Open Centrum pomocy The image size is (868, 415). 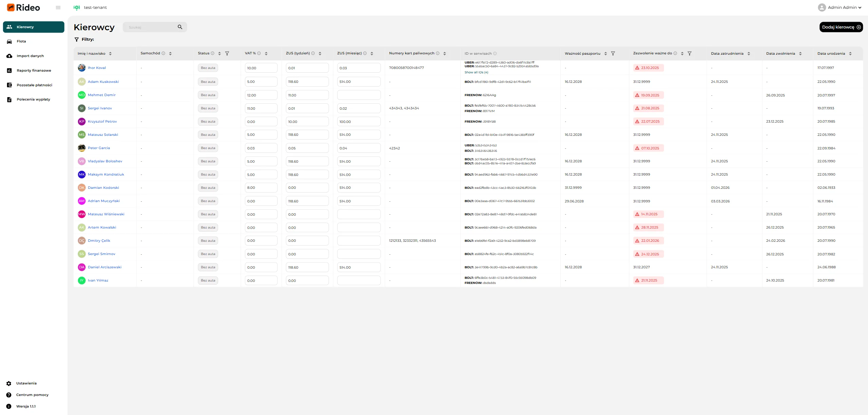coord(27,395)
